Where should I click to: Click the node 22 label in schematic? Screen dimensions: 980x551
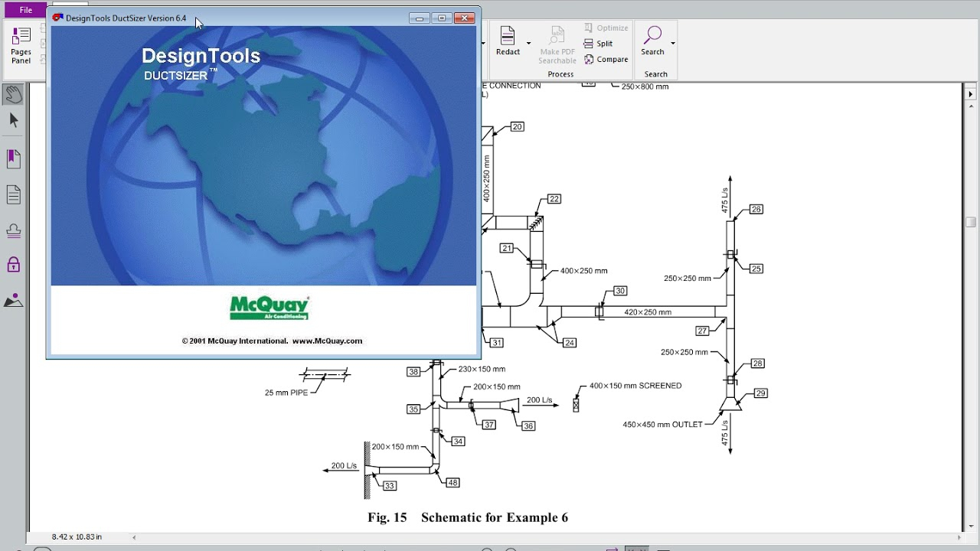coord(554,199)
